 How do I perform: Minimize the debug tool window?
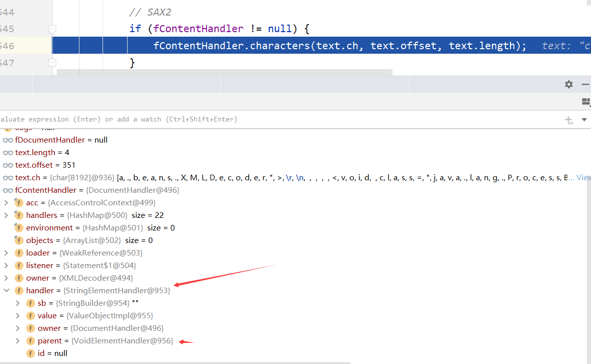tap(585, 84)
